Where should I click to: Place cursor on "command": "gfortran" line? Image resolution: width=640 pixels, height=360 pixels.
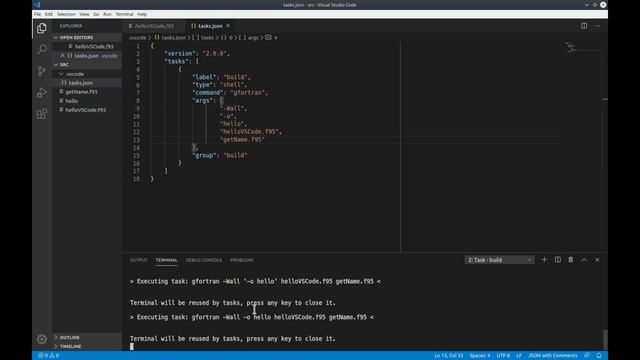(230, 93)
